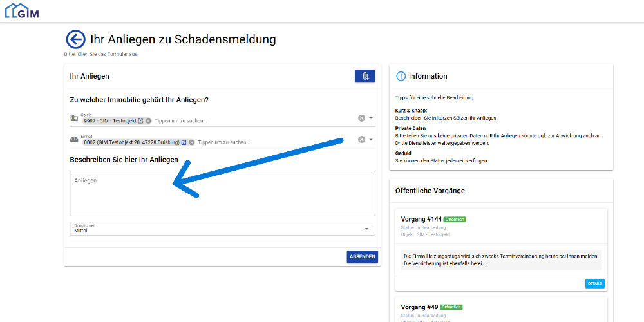Clear the Objekt field with its X icon
644x322 pixels.
(x=361, y=118)
